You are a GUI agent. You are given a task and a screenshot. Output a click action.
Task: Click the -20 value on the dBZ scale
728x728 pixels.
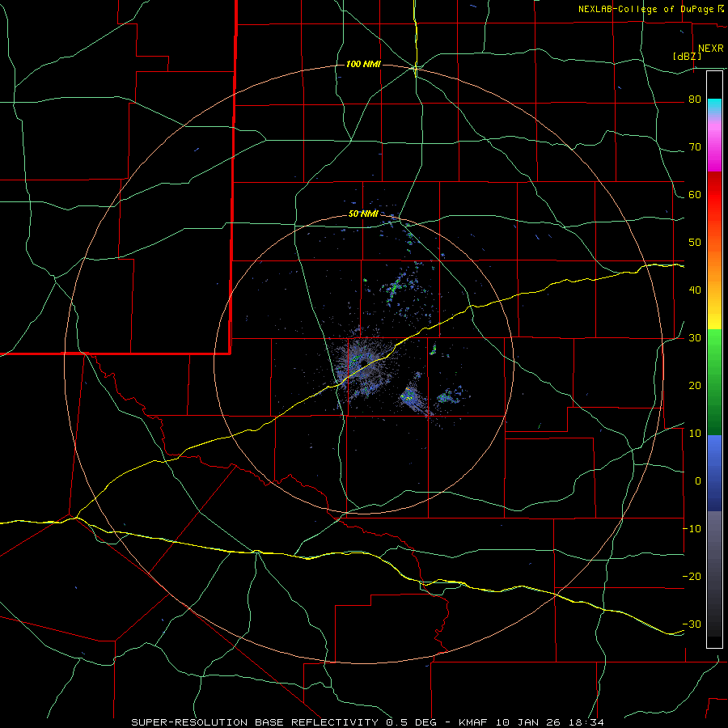(x=692, y=577)
